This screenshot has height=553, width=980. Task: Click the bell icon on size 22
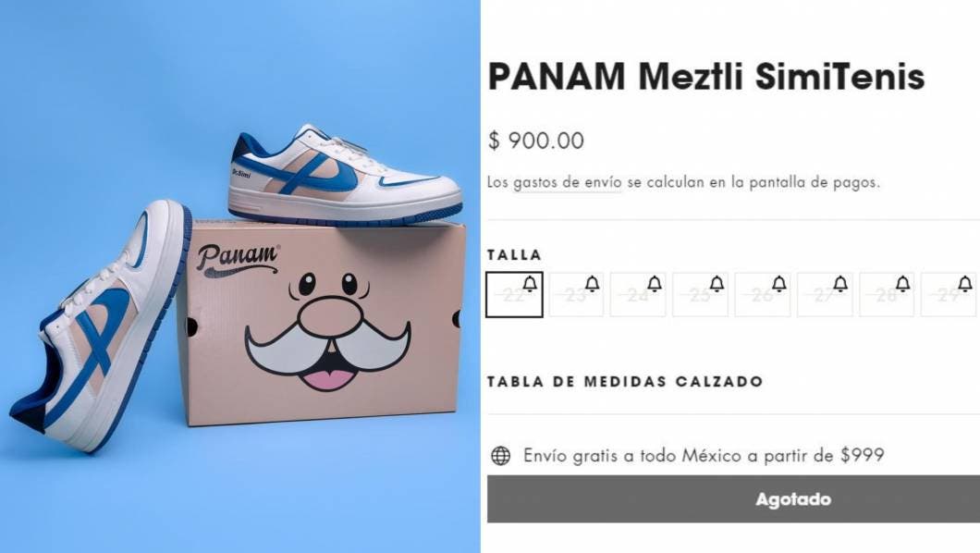point(530,284)
